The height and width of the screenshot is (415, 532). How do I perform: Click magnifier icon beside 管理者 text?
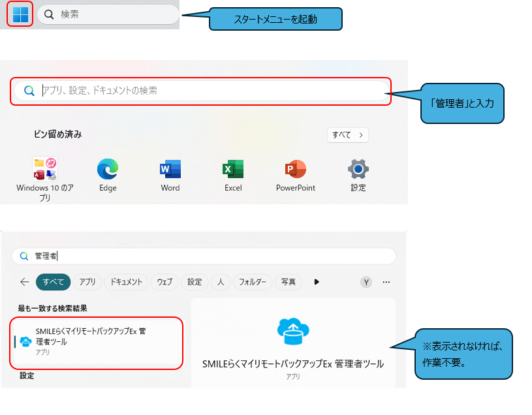[23, 256]
